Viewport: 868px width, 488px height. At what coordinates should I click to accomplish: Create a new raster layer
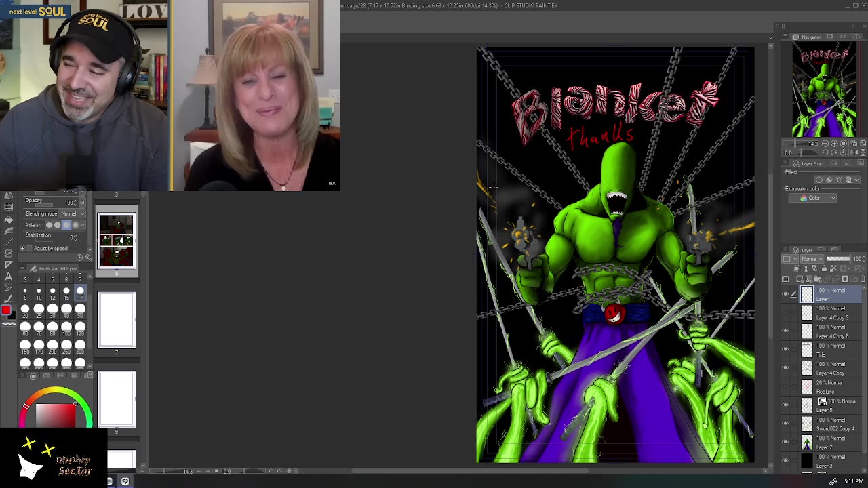pos(800,279)
